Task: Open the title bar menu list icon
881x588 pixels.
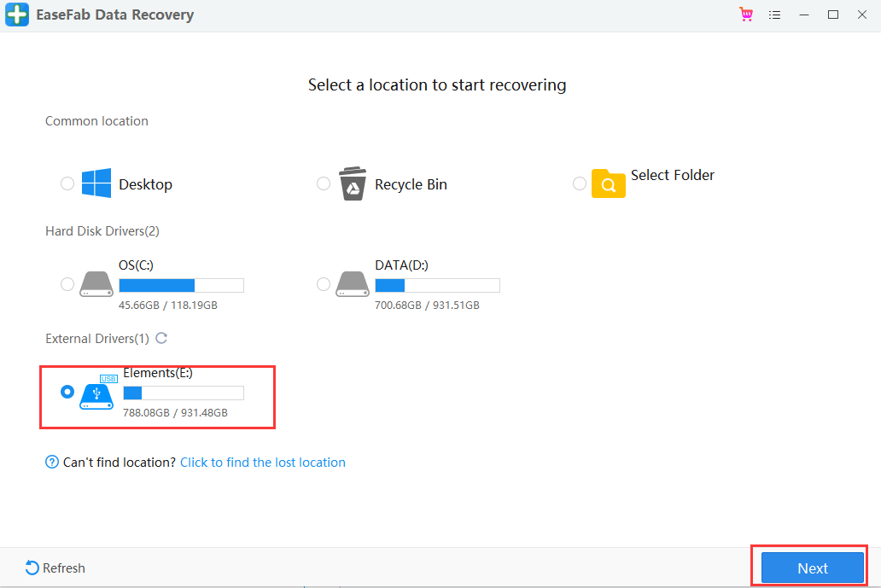Action: [x=774, y=15]
